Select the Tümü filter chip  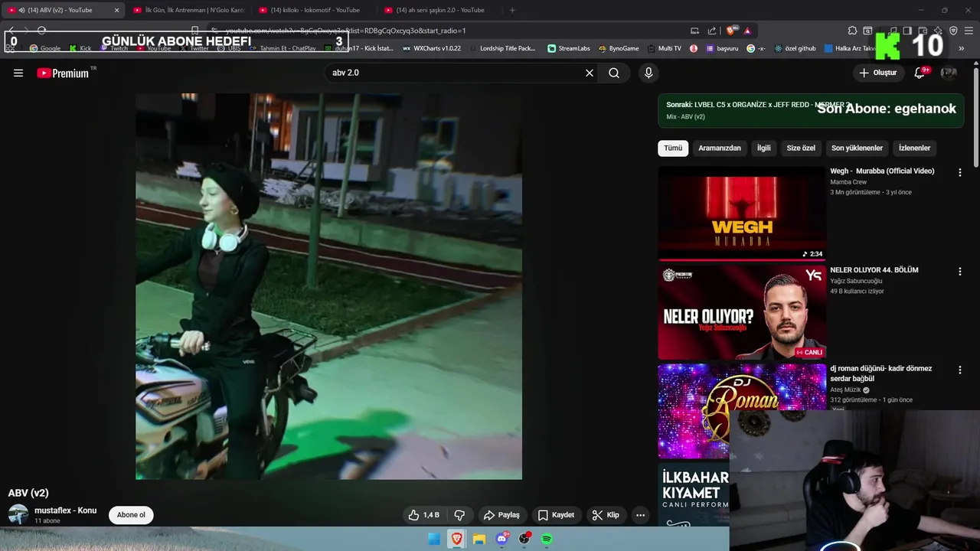point(673,148)
